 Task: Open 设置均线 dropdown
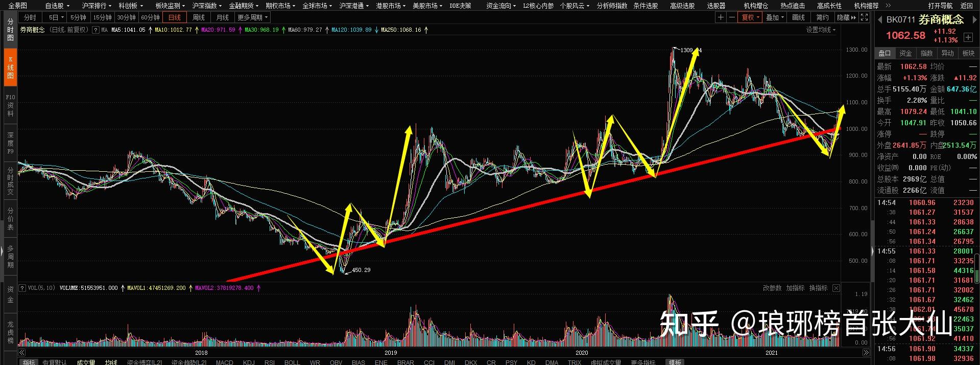tap(821, 30)
